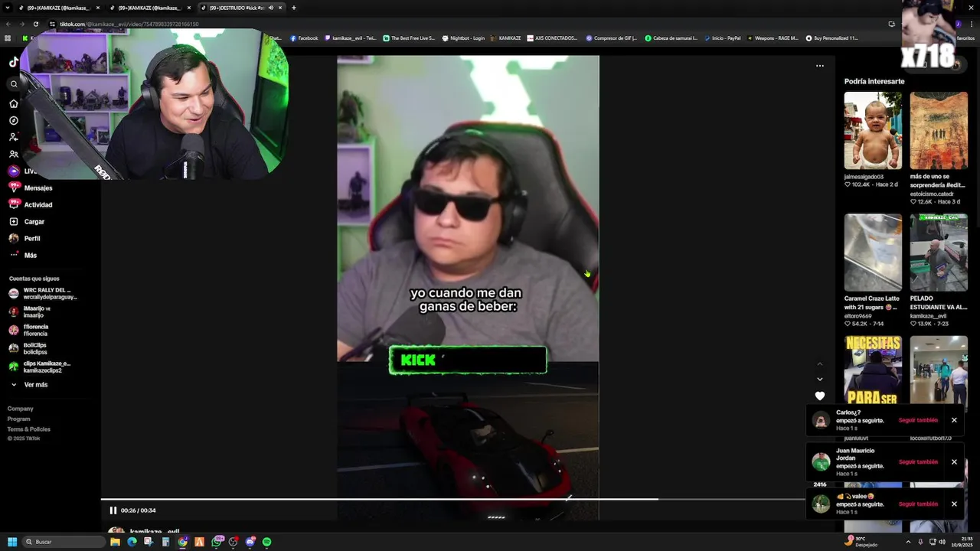Open the baby thumbnail by jaimesalgado03

click(x=873, y=130)
